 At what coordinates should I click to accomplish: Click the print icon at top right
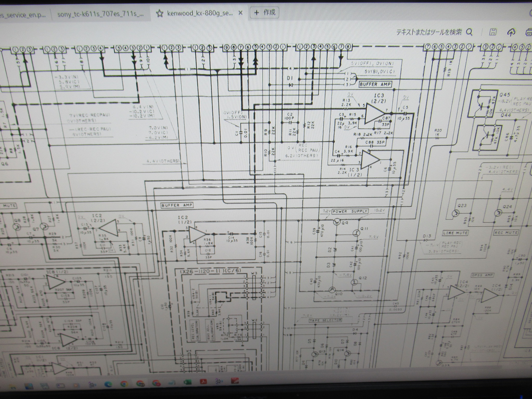tap(528, 32)
